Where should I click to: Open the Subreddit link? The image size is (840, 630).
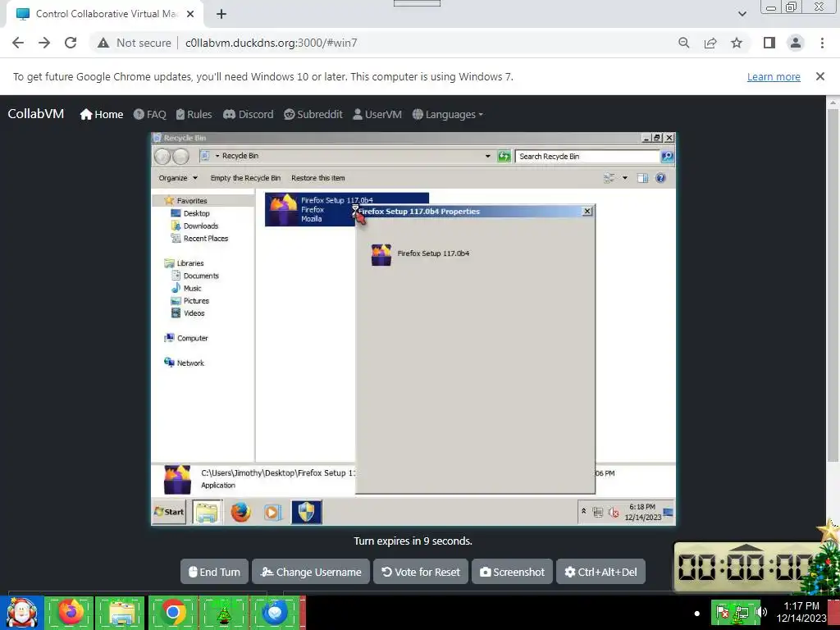[313, 114]
